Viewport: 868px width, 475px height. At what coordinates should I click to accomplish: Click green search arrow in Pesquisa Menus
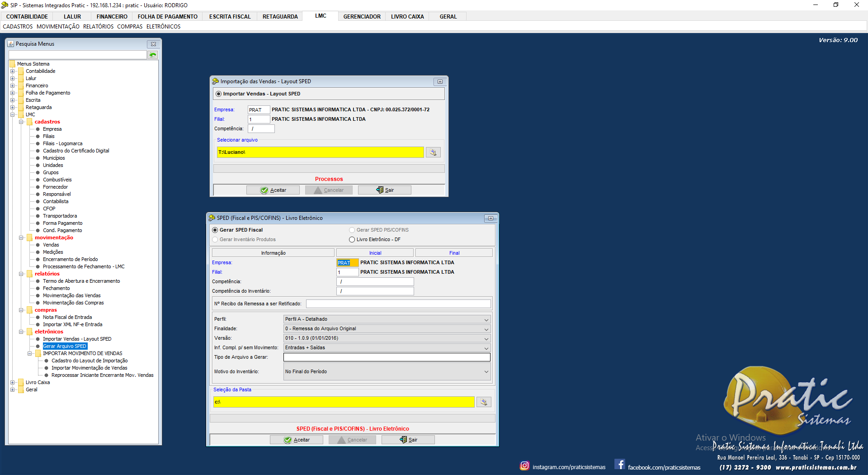click(153, 55)
